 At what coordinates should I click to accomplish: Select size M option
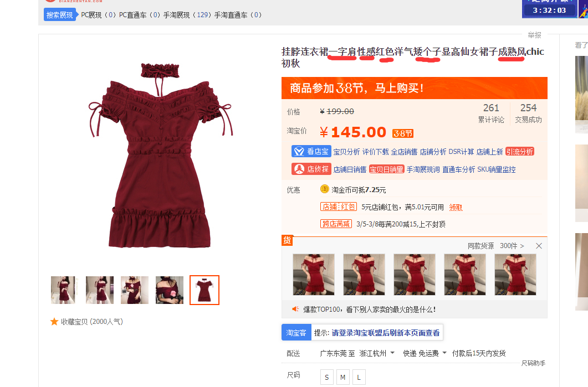click(342, 377)
